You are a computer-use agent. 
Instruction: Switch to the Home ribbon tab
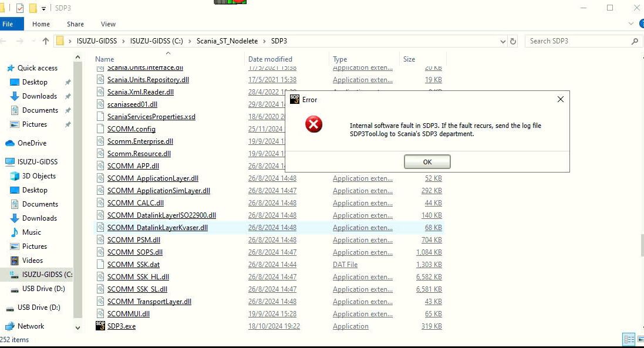point(41,24)
